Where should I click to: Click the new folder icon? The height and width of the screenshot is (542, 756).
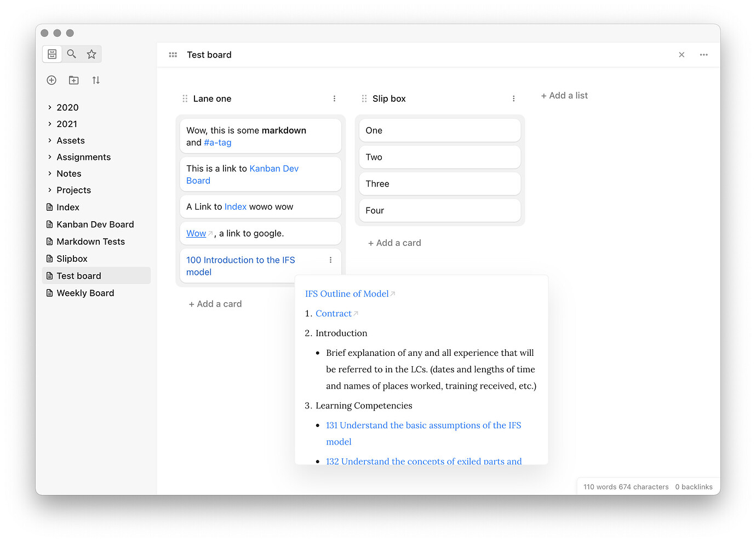[x=73, y=80]
